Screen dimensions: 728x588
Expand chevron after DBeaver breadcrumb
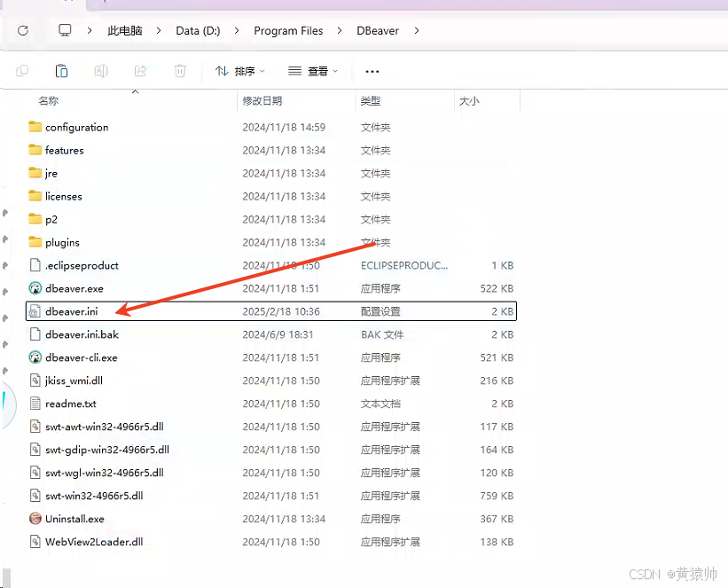417,31
